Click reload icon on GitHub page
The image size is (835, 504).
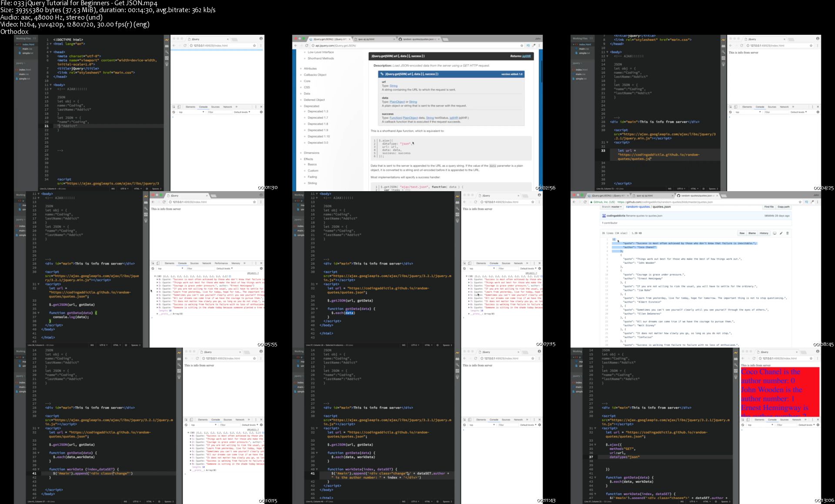[585, 202]
